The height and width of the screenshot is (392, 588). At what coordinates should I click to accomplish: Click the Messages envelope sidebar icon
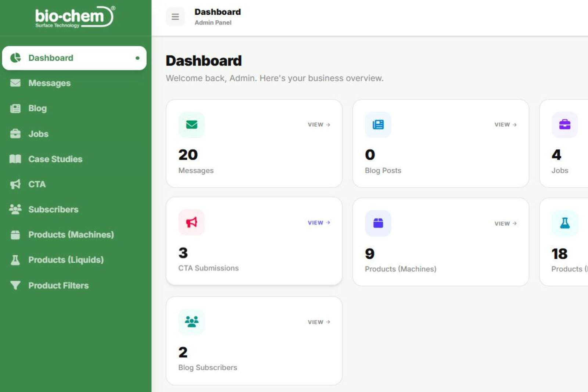click(15, 83)
